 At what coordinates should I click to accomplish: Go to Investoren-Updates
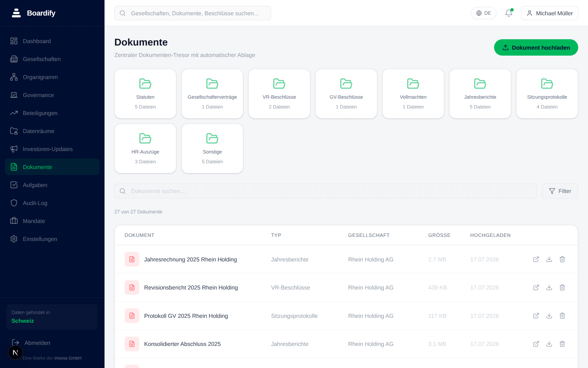point(52,149)
